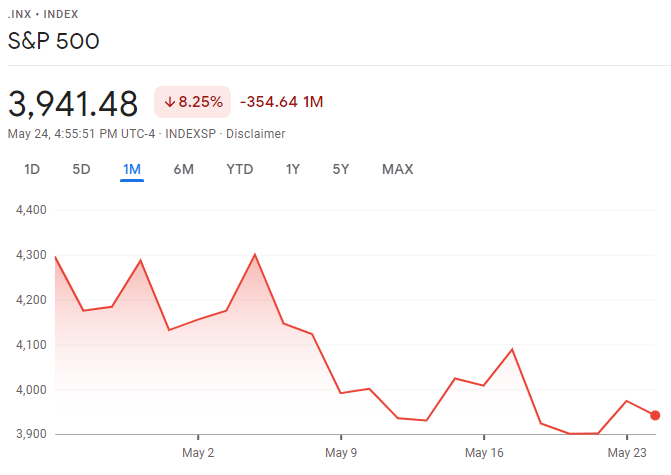Click the 4,100 y-axis label

(x=31, y=345)
